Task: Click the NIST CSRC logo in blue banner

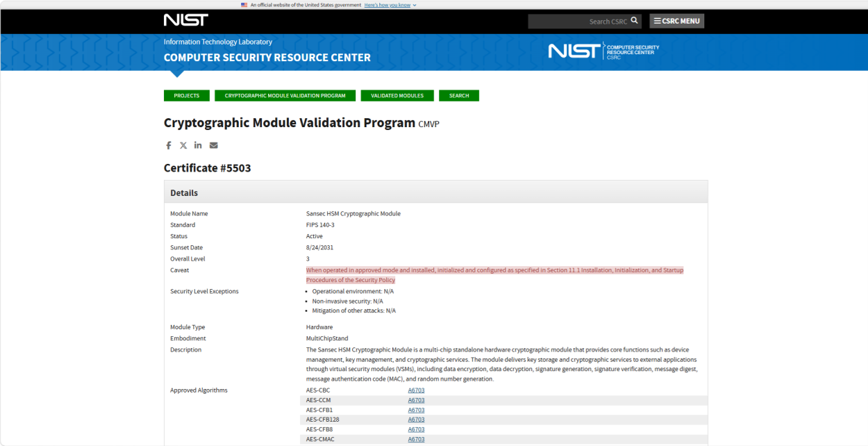Action: (x=603, y=51)
